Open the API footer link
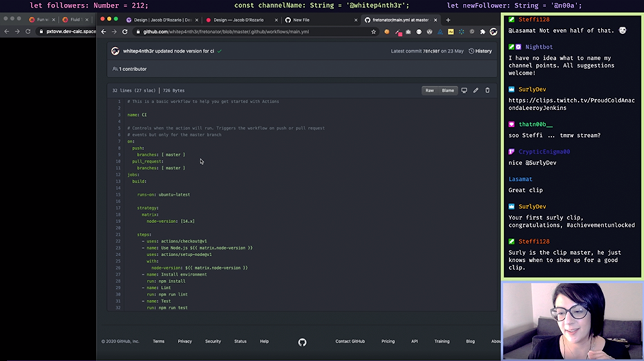 [414, 341]
